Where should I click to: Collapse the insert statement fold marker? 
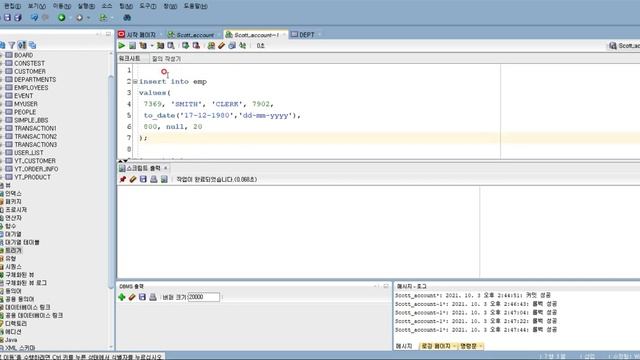click(135, 82)
